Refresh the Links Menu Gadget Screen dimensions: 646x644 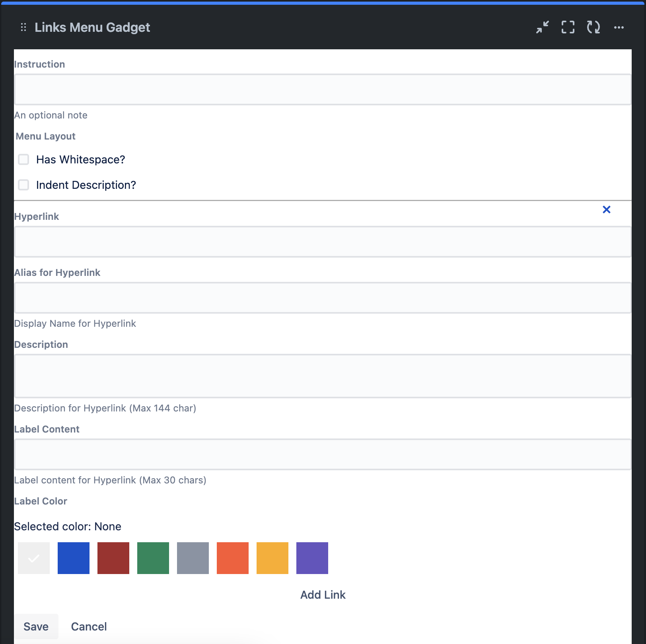tap(593, 27)
